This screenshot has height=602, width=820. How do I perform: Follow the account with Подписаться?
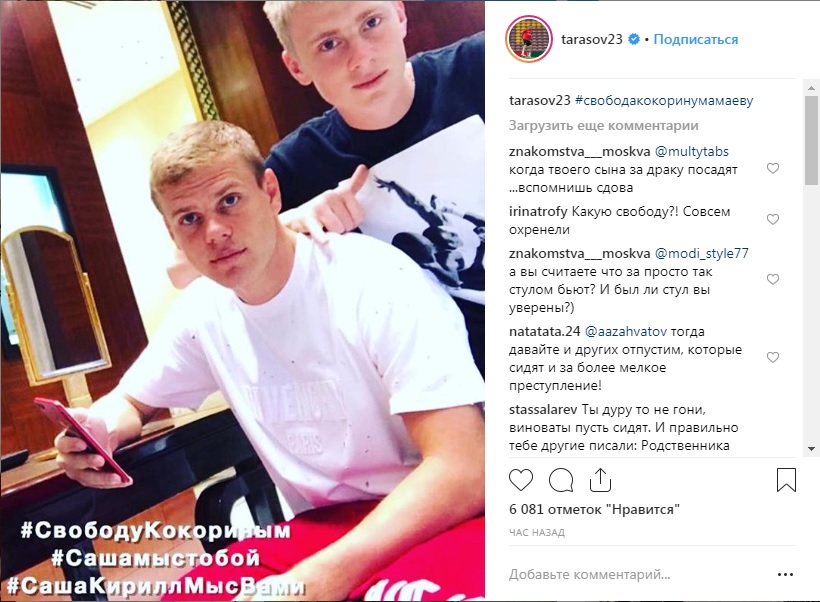click(696, 39)
